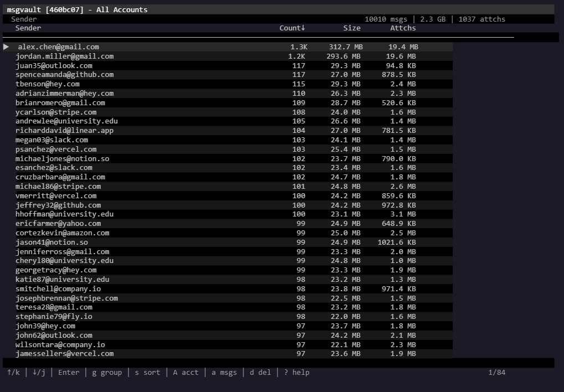Screen dimensions: 564x392
Task: Select sender tbenson@hey.com
Action: click(x=228, y=84)
